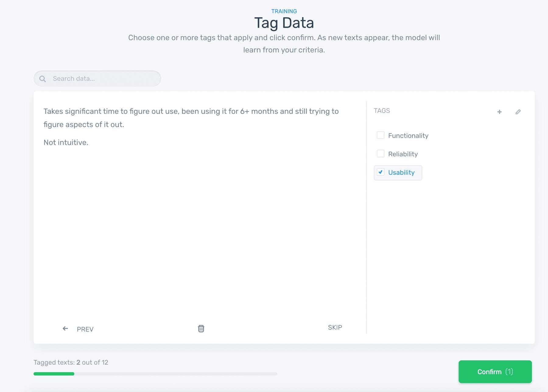Screen dimensions: 548x392
Task: Click the plus icon to add a tag
Action: pyautogui.click(x=499, y=112)
